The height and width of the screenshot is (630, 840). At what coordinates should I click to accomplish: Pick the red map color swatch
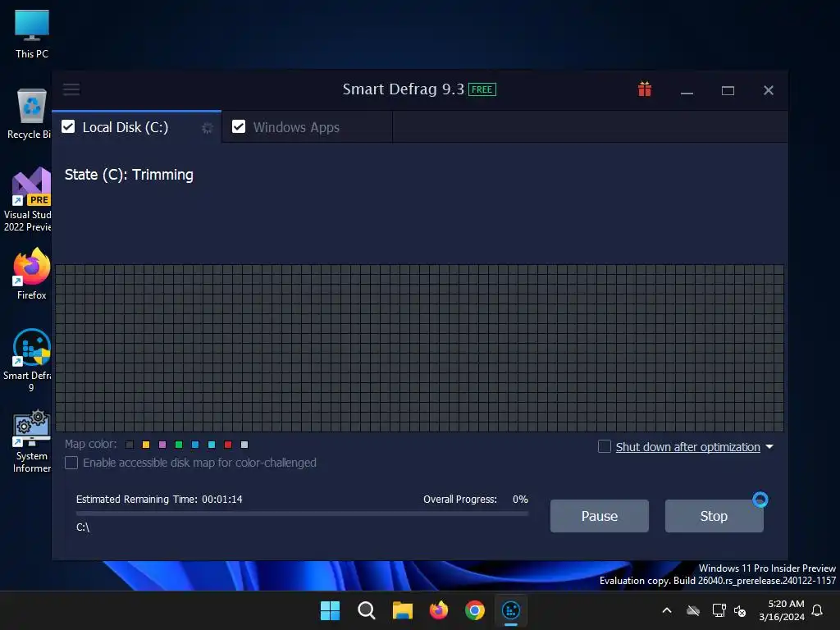click(228, 445)
